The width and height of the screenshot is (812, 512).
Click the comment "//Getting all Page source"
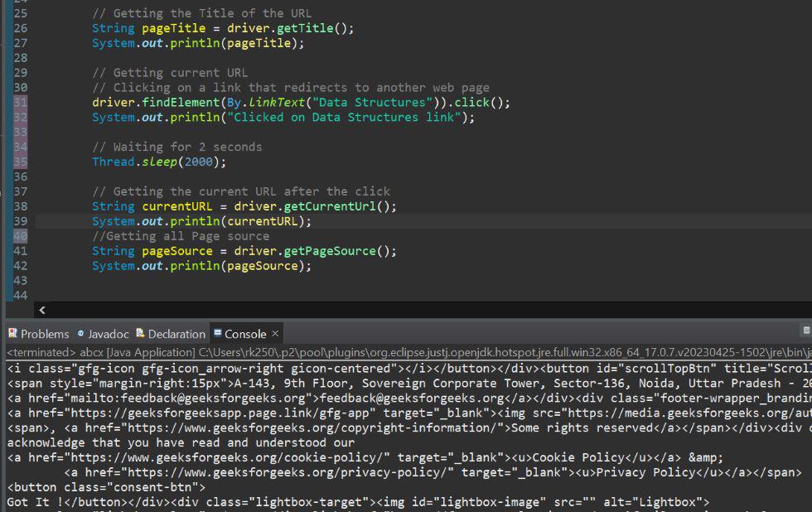point(181,236)
